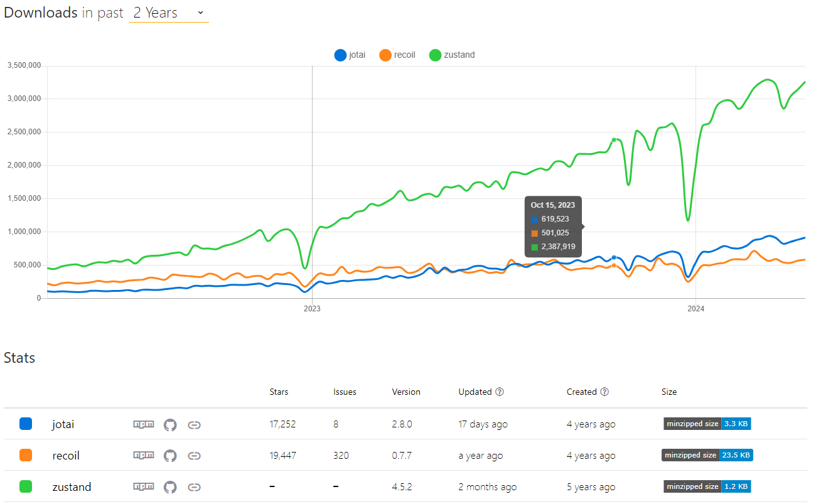This screenshot has height=504, width=816.
Task: Click zustand updated '2 months ago'
Action: coord(488,487)
